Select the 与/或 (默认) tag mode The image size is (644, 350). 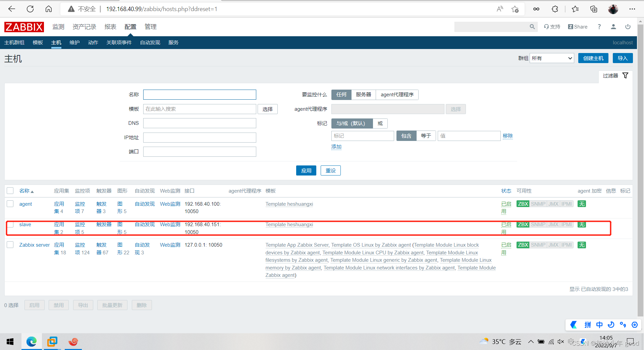click(x=352, y=123)
